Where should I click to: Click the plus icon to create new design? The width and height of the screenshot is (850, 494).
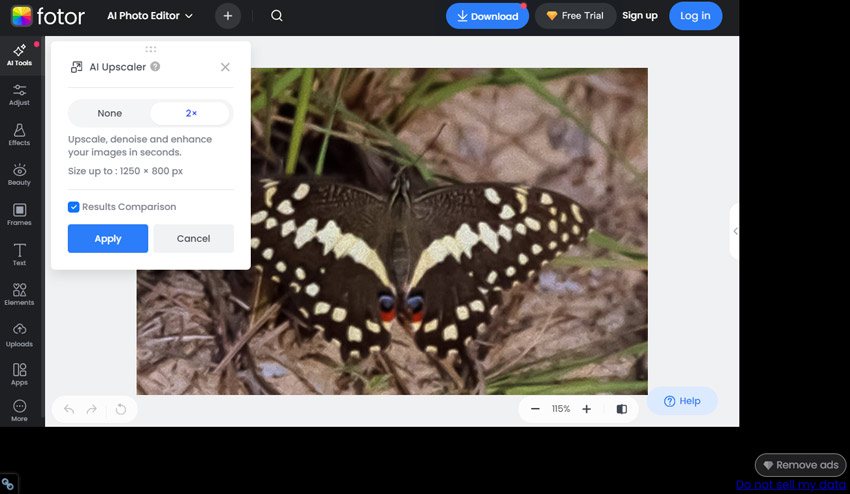click(228, 16)
